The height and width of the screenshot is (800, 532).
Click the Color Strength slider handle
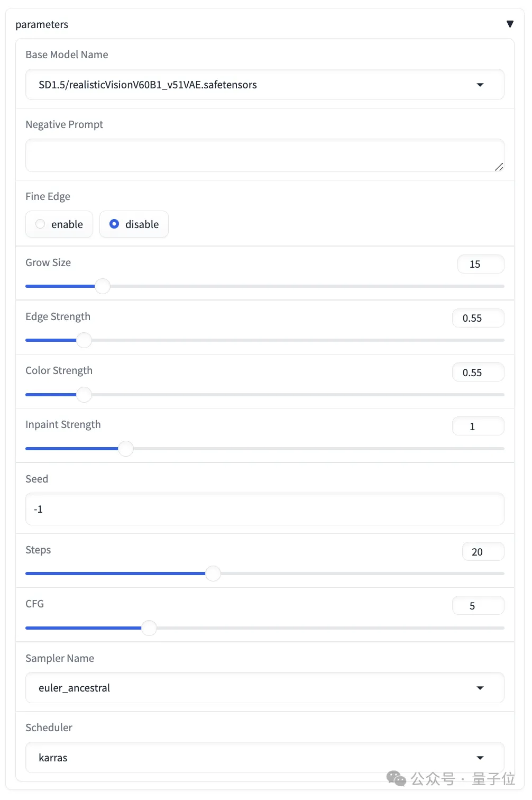pos(84,395)
